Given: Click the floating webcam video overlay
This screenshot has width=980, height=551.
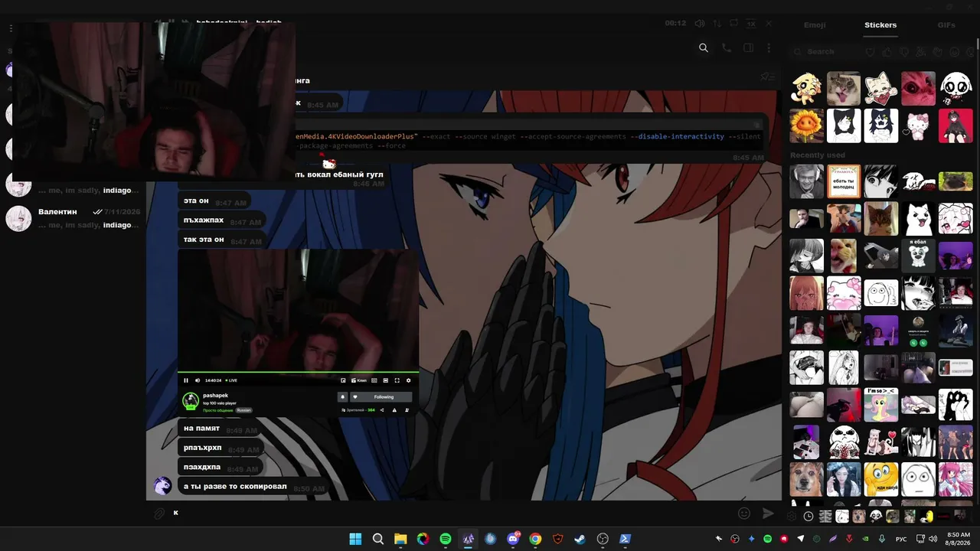Looking at the screenshot, I should click(154, 101).
